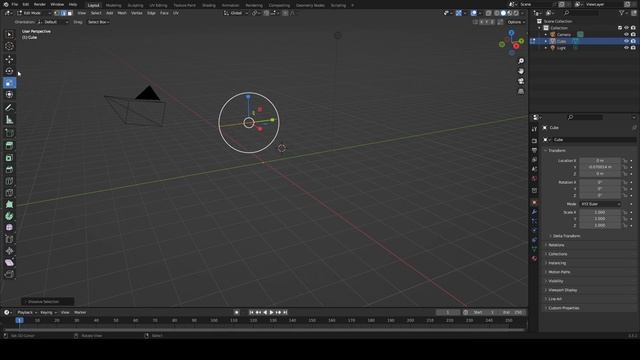Open the Render menu
Image resolution: width=640 pixels, height=360 pixels.
tap(40, 4)
